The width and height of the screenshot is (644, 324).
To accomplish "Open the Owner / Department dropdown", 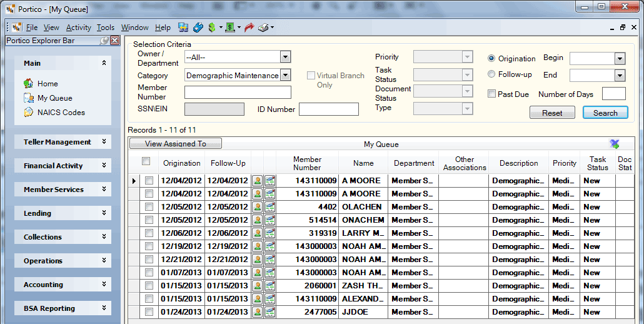I will point(286,57).
